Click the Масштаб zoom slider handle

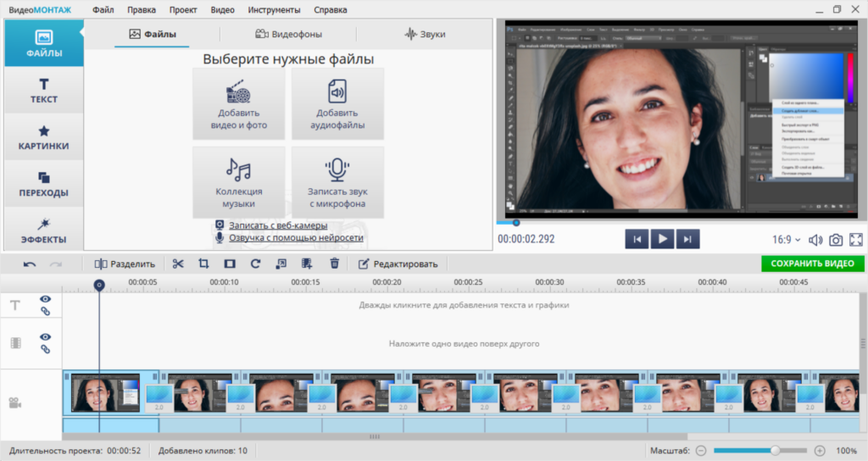tap(776, 451)
